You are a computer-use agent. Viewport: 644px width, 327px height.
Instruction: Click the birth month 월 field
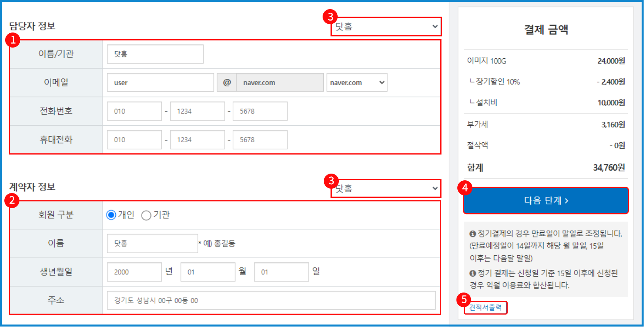208,272
